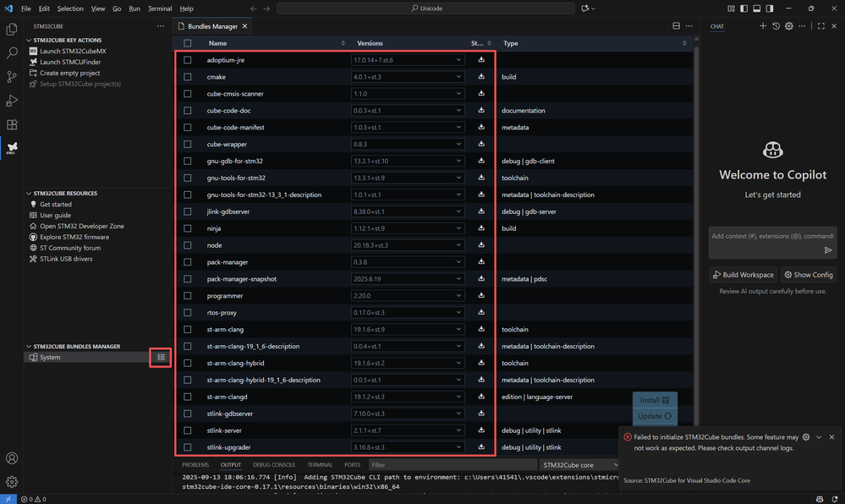Check the jlink-gdbserver checkbox
The height and width of the screenshot is (504, 845).
click(x=188, y=211)
